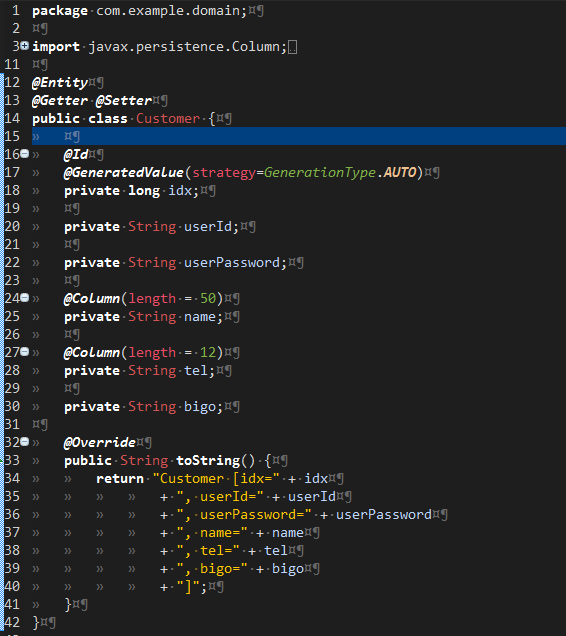Click the value 50 in @Column length
The height and width of the screenshot is (636, 566).
point(208,298)
